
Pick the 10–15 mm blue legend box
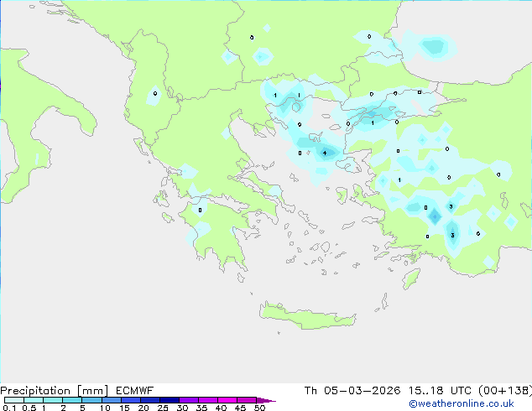point(111,400)
